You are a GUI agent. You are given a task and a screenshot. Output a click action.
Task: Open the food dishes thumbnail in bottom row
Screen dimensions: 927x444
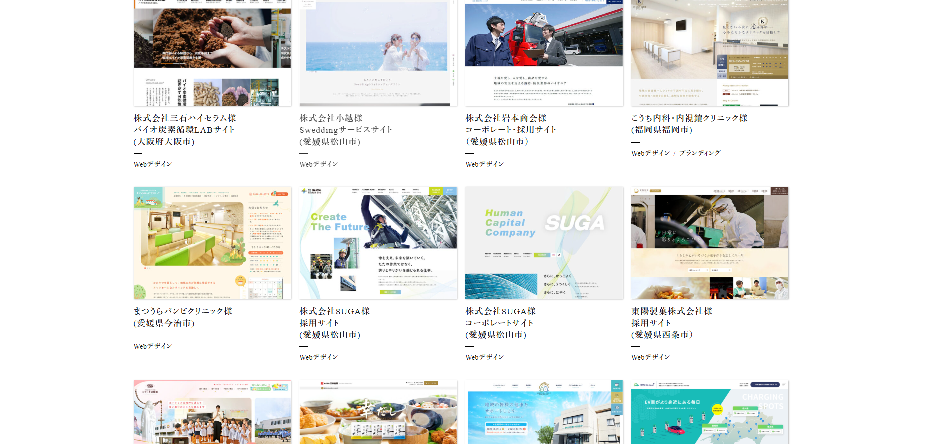point(378,412)
